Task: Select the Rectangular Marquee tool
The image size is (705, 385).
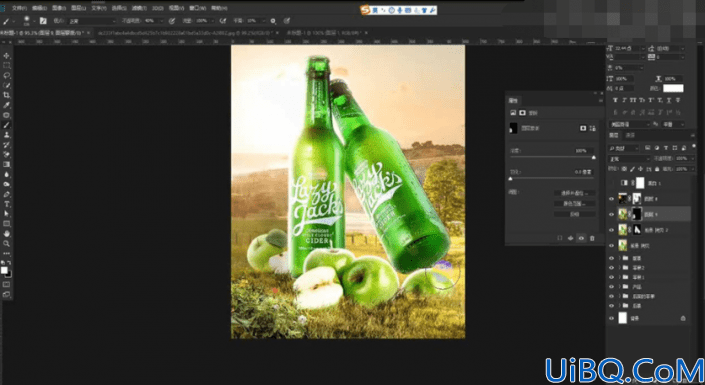Action: (x=6, y=66)
